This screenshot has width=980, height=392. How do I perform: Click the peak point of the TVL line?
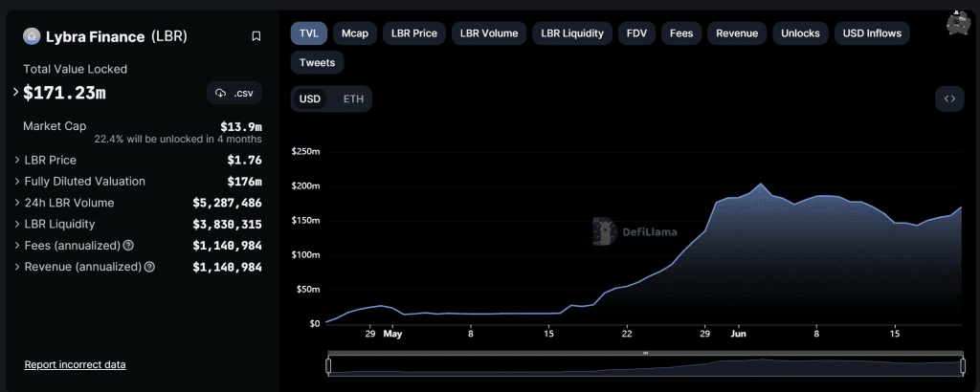pos(761,184)
